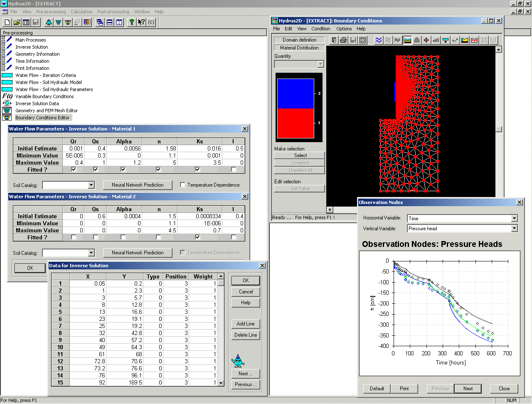Select the blue material 2 color swatch
This screenshot has width=532, height=404.
[x=296, y=94]
